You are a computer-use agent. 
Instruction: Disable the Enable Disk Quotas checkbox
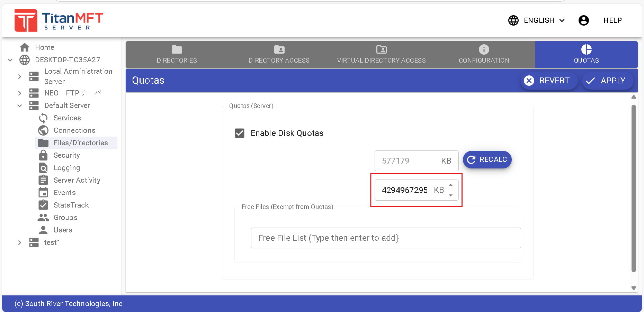240,133
